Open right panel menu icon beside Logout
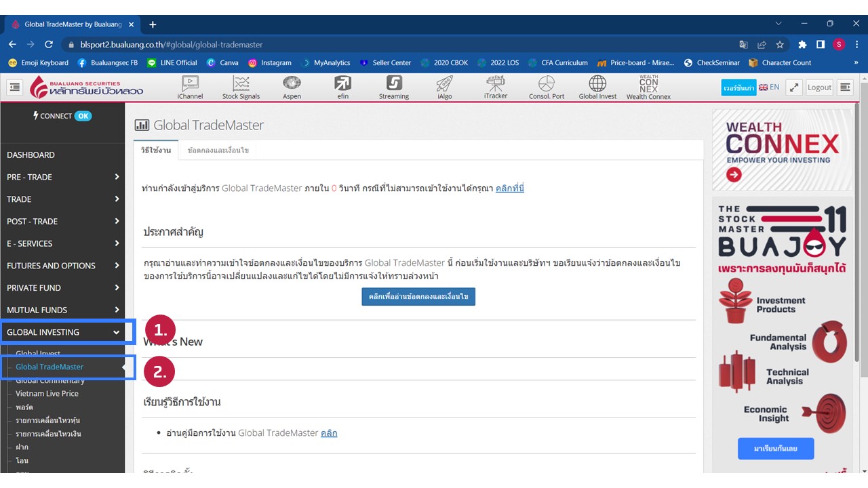Viewport: 868px width, 488px height. pyautogui.click(x=845, y=87)
